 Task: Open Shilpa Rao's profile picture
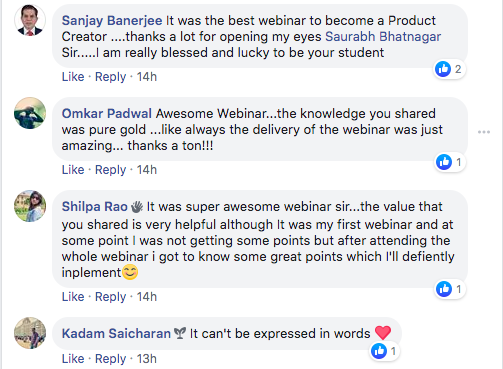click(x=30, y=206)
